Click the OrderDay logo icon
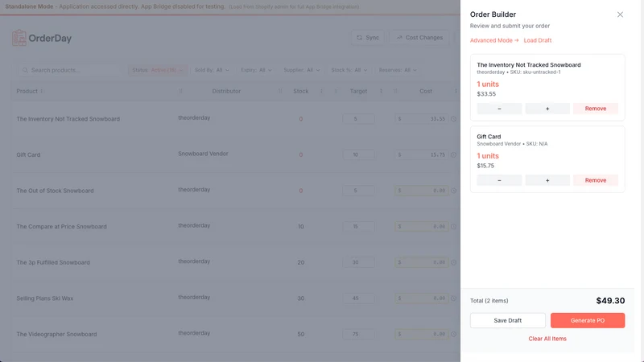This screenshot has height=362, width=644. 19,38
